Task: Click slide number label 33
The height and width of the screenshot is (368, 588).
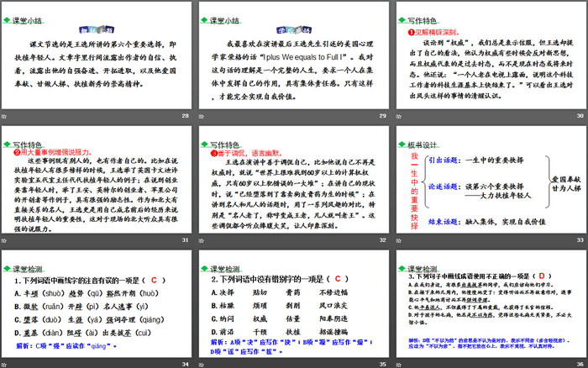Action: [x=580, y=240]
